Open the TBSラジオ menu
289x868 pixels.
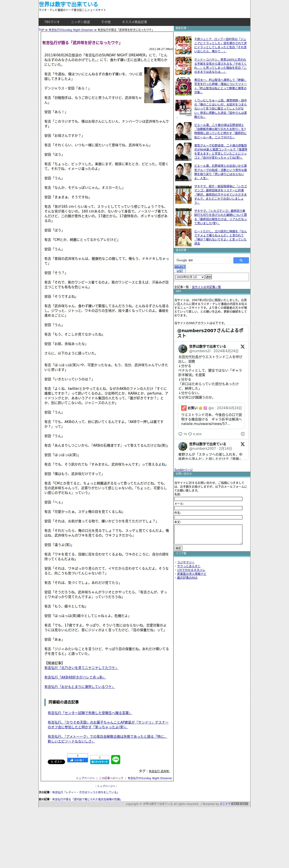(x=52, y=22)
